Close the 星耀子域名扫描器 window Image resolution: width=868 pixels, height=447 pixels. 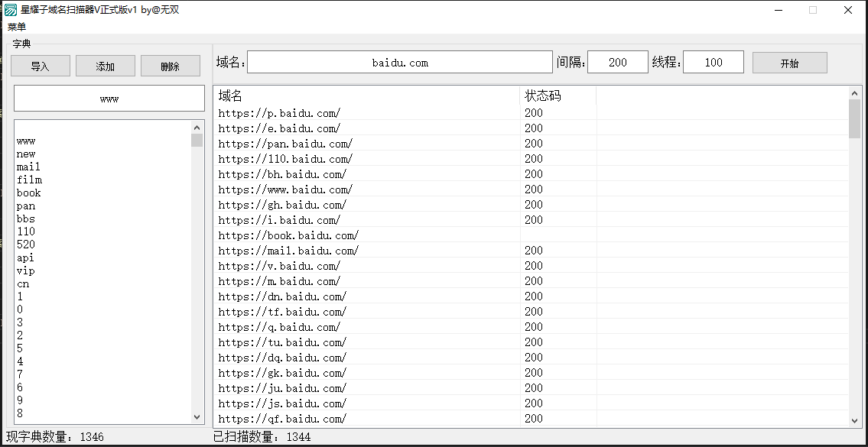848,10
